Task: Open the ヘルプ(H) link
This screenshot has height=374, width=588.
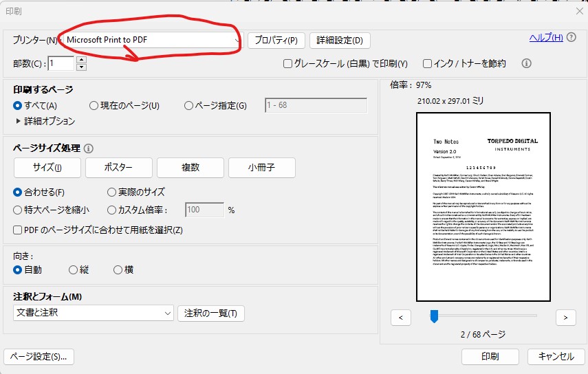Action: tap(546, 37)
